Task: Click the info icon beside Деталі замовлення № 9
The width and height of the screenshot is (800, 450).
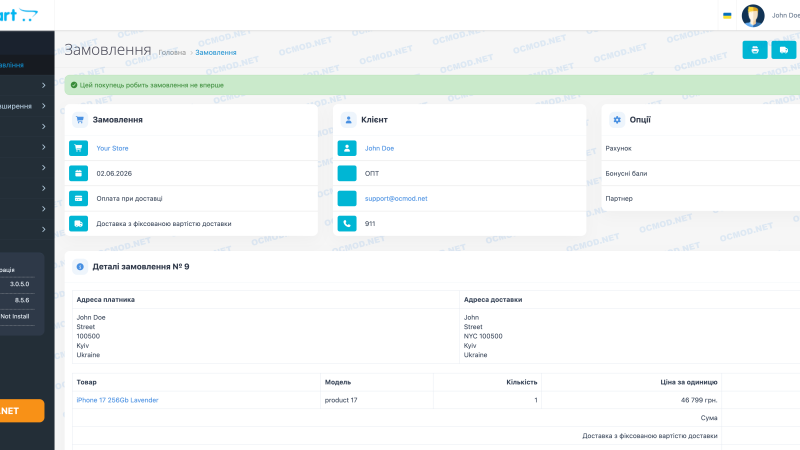Action: 80,266
